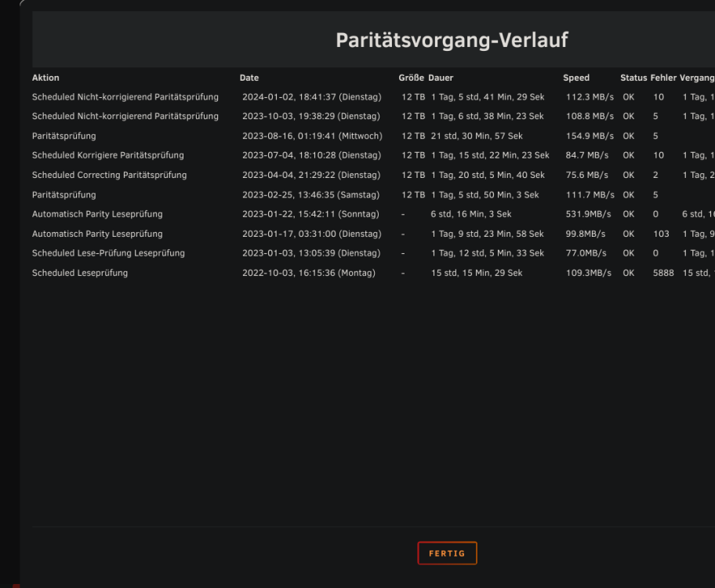
Task: Click duration 1 Tag, 15 std, 22 Min, 23 Sek
Action: (490, 155)
